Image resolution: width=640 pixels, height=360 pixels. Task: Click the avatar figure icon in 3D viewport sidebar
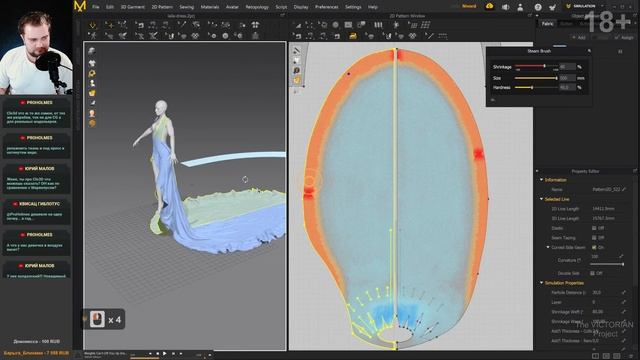(92, 83)
